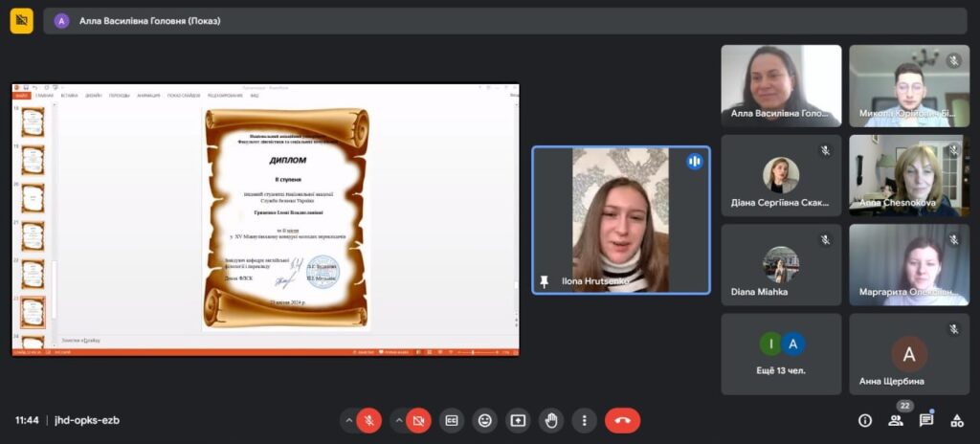Open the three-dot more options menu

(x=584, y=420)
